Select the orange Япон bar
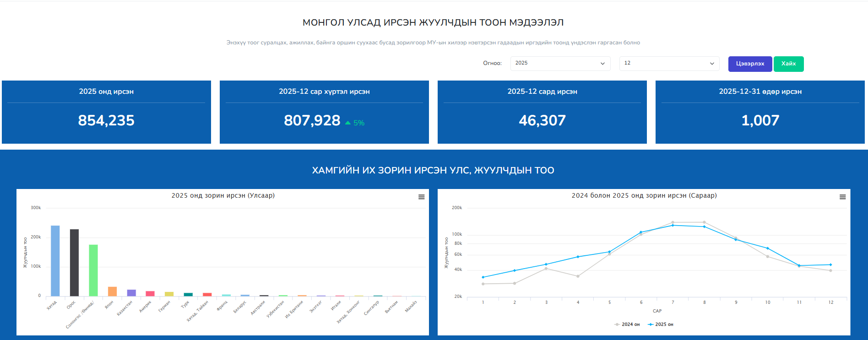 click(112, 291)
